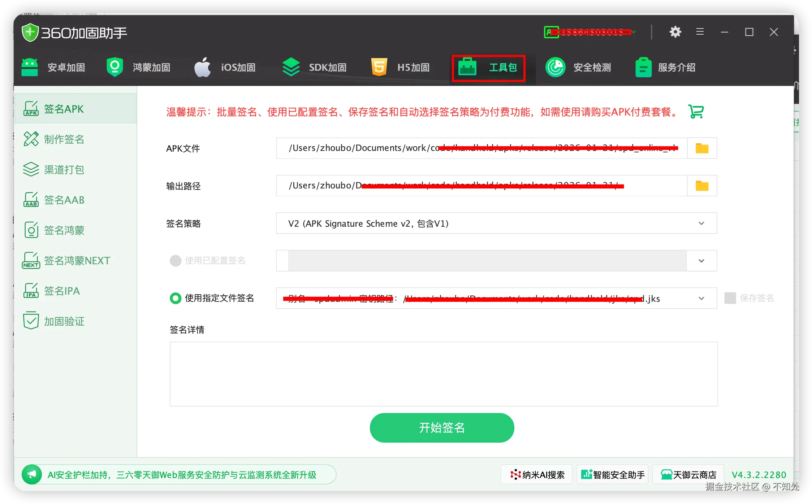The height and width of the screenshot is (504, 812).
Task: Click the 安全检测 radar icon
Action: [555, 68]
